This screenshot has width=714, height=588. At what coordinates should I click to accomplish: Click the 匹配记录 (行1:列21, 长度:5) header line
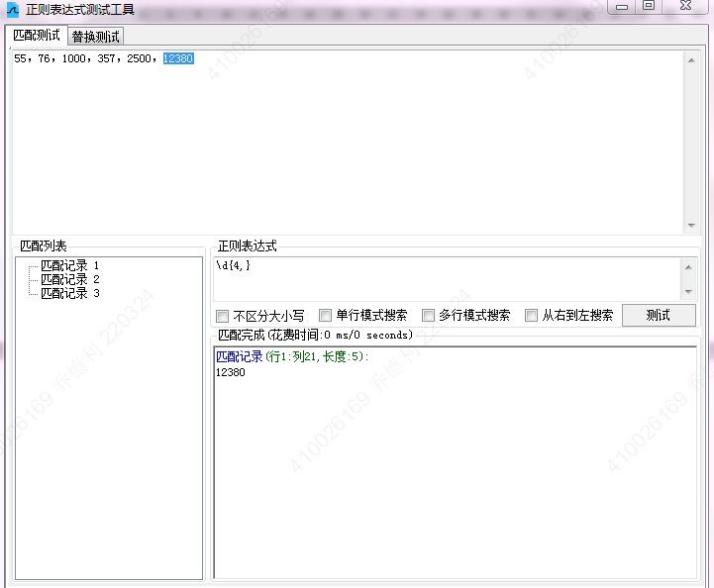tap(292, 356)
